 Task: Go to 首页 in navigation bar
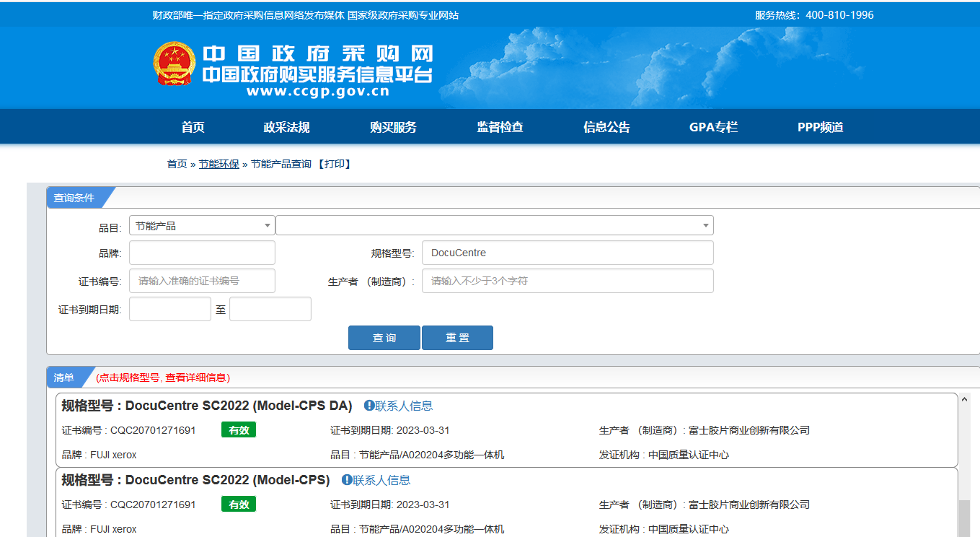click(x=193, y=127)
